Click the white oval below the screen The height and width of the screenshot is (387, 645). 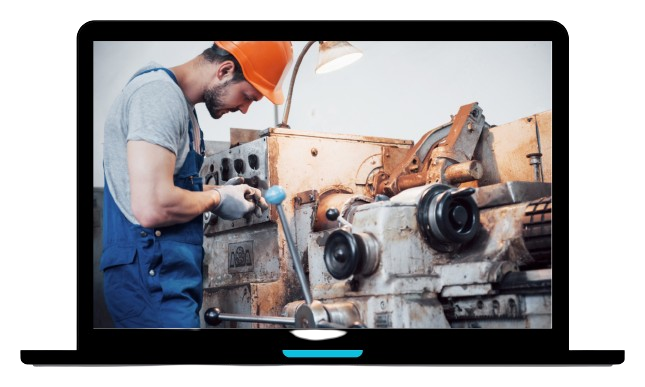(x=318, y=334)
